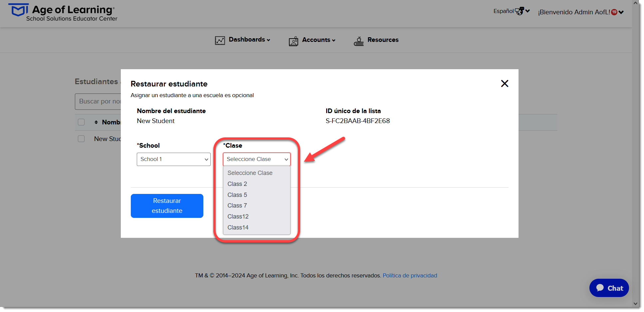This screenshot has width=644, height=312.
Task: Click the Accounts profile icon
Action: [x=294, y=41]
